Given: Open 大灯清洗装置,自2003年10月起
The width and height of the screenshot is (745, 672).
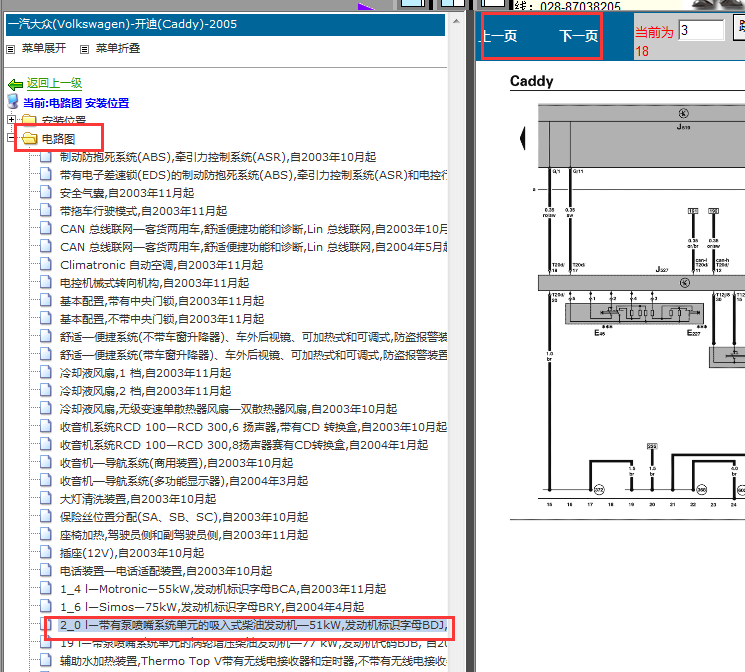Looking at the screenshot, I should pos(138,499).
